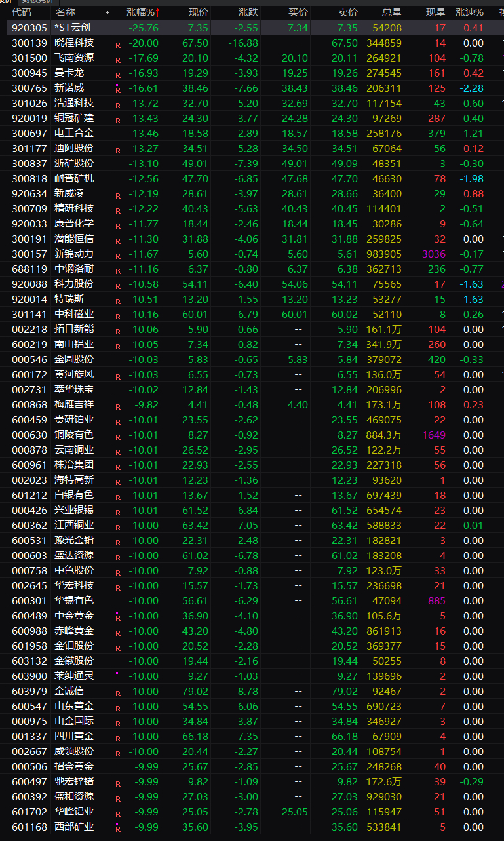
Task: Sort by the 买价 column header
Action: point(298,12)
